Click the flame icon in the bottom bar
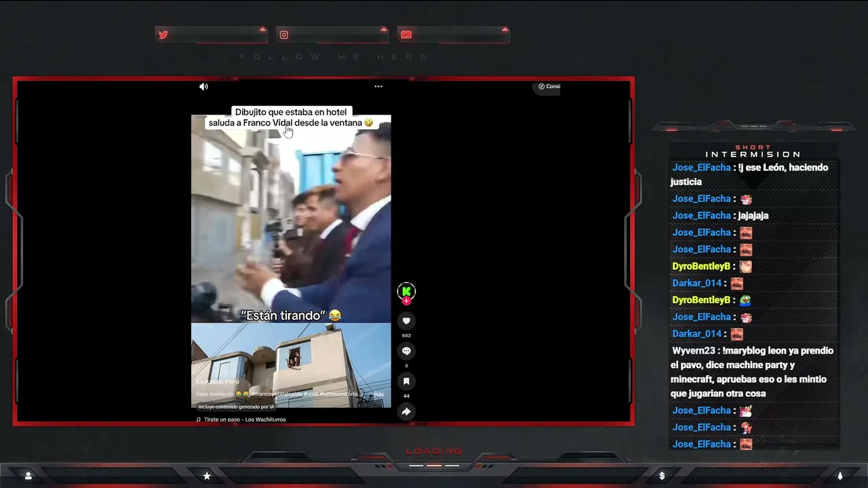Viewport: 868px width, 488px height. pyautogui.click(x=840, y=476)
